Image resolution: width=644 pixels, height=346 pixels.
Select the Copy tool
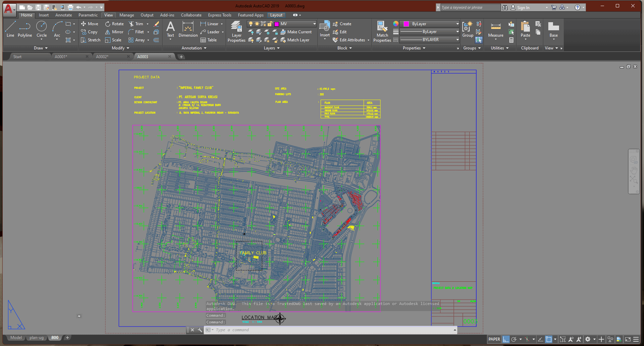(x=89, y=32)
